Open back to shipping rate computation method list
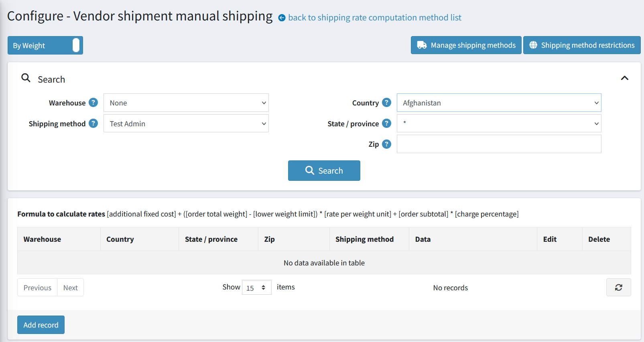Viewport: 644px width, 342px height. 374,18
